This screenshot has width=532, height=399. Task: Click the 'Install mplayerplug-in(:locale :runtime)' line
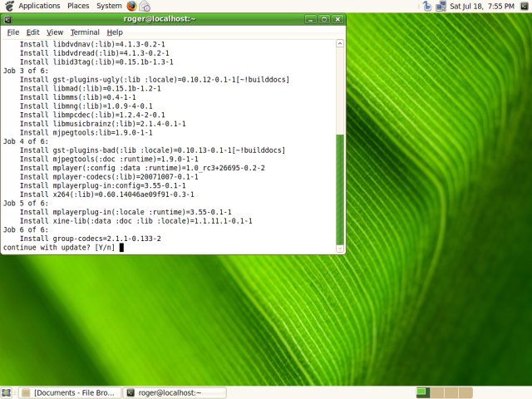(126, 212)
